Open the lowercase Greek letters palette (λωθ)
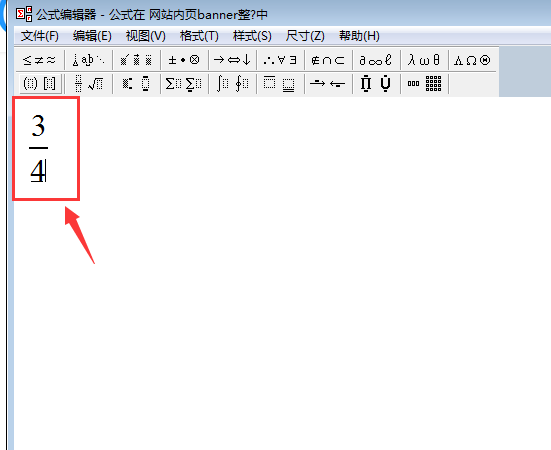Screen dimensions: 551x450 pos(424,60)
